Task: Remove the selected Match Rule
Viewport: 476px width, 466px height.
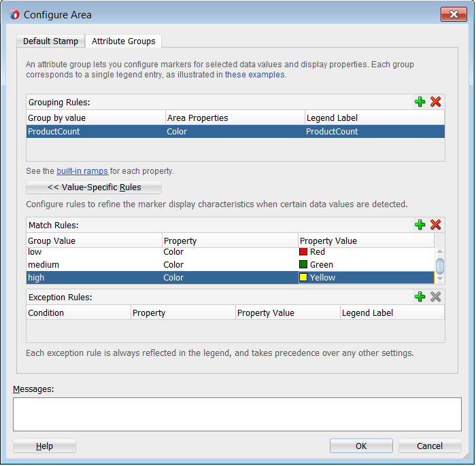Action: pos(436,225)
